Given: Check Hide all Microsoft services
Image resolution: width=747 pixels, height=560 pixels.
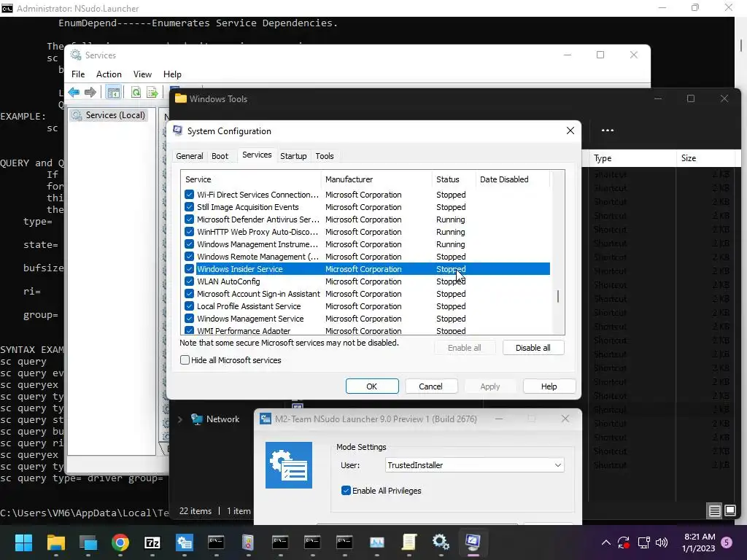Looking at the screenshot, I should (x=185, y=360).
